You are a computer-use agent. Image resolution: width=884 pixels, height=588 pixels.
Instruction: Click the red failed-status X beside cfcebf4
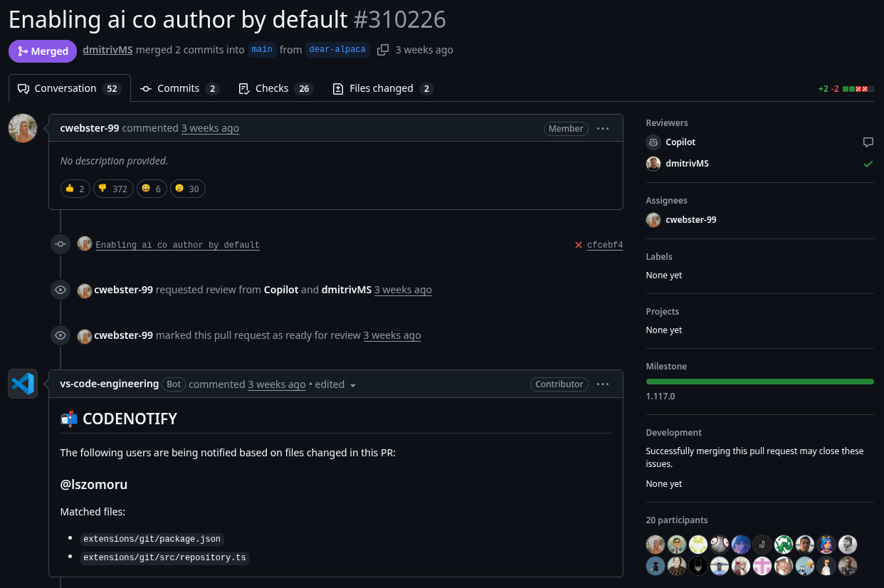coord(578,245)
